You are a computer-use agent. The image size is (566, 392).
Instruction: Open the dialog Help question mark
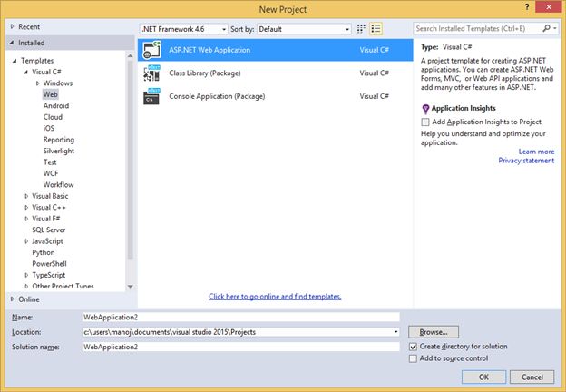click(x=527, y=7)
